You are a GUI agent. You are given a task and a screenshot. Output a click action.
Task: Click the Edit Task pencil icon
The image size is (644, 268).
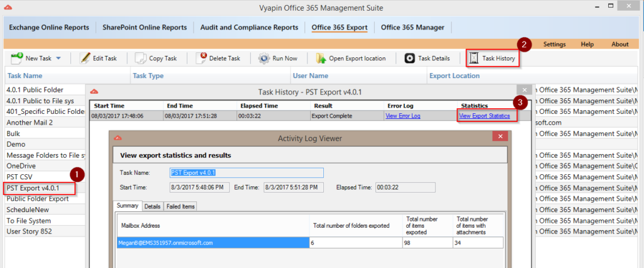85,59
